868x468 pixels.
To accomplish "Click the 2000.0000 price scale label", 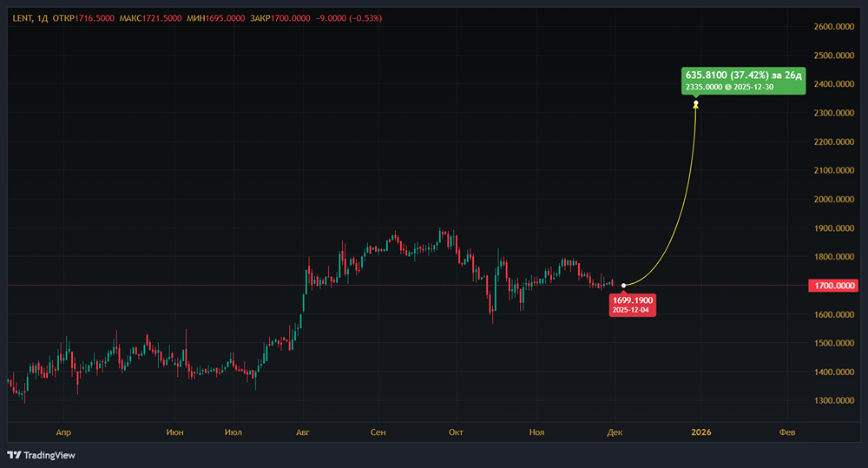I will tap(833, 200).
